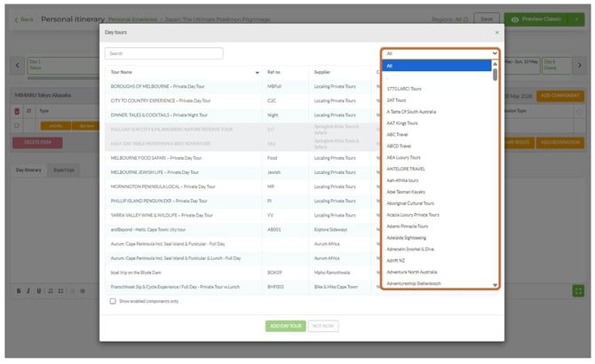Image resolution: width=595 pixels, height=364 pixels.
Task: Click the Save button in the header
Action: [487, 19]
